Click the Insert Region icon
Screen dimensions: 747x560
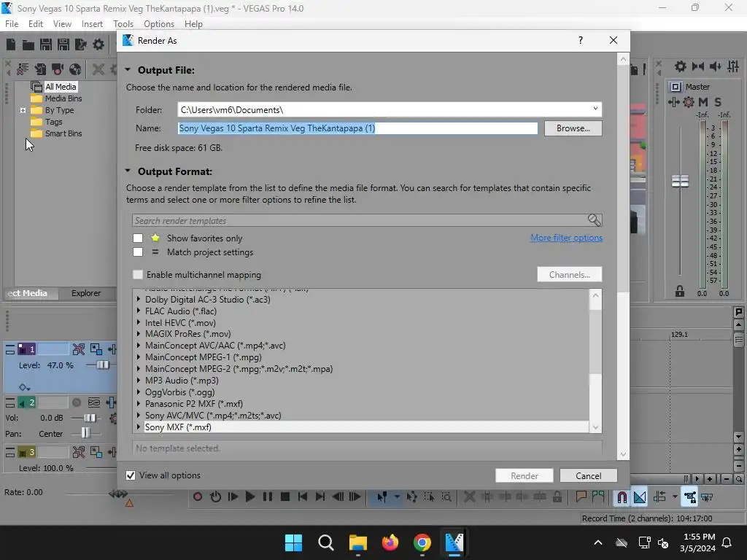point(598,497)
